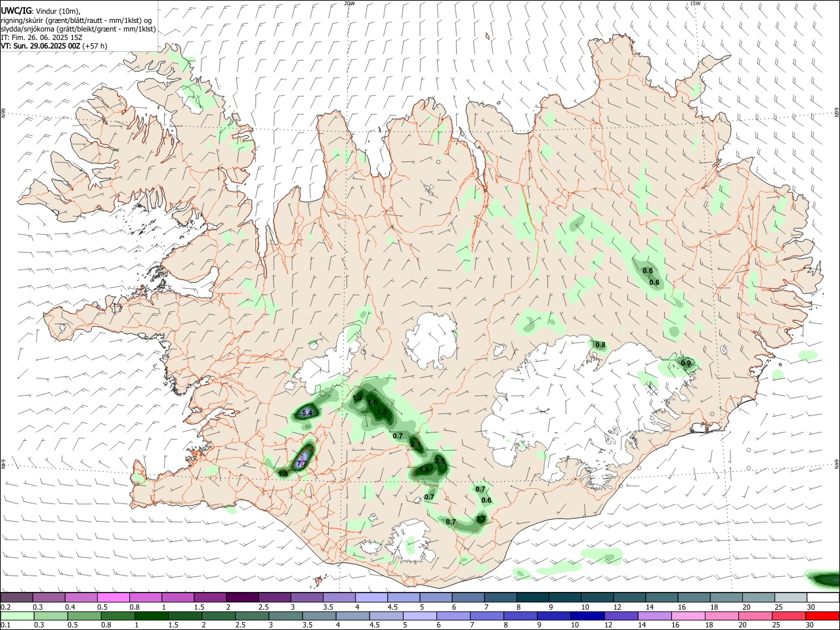Select the bright red swatch after 30 in rain legend

822,616
